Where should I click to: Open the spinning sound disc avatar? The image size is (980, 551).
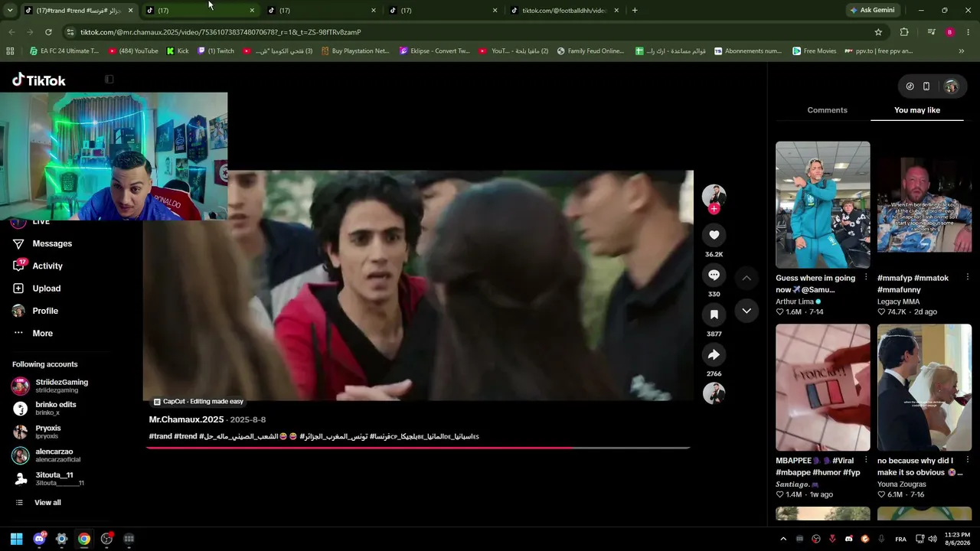[714, 393]
